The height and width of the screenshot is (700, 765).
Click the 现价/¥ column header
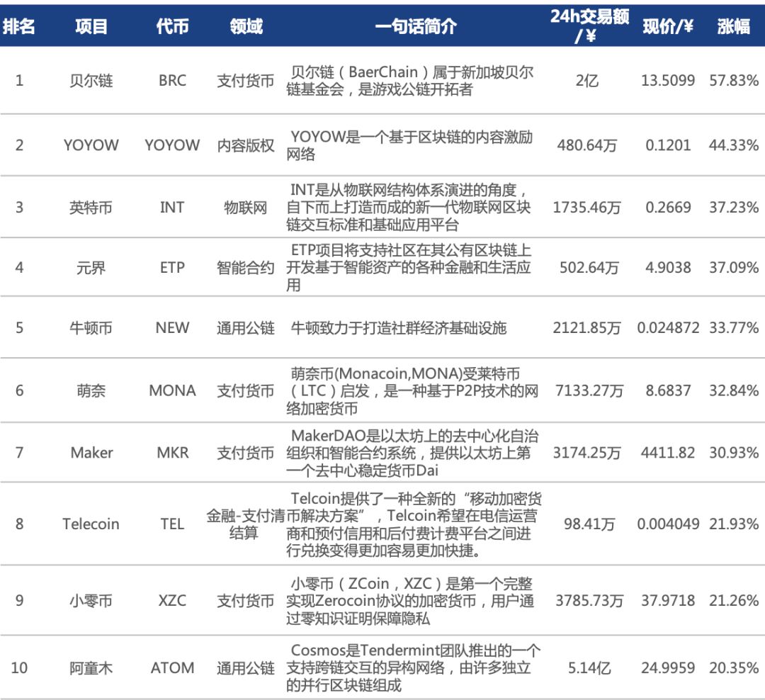click(667, 26)
